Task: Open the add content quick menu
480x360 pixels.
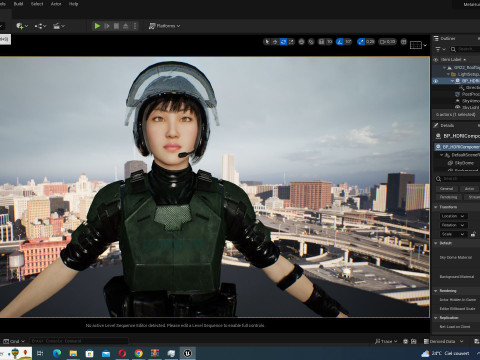Action: click(x=22, y=26)
